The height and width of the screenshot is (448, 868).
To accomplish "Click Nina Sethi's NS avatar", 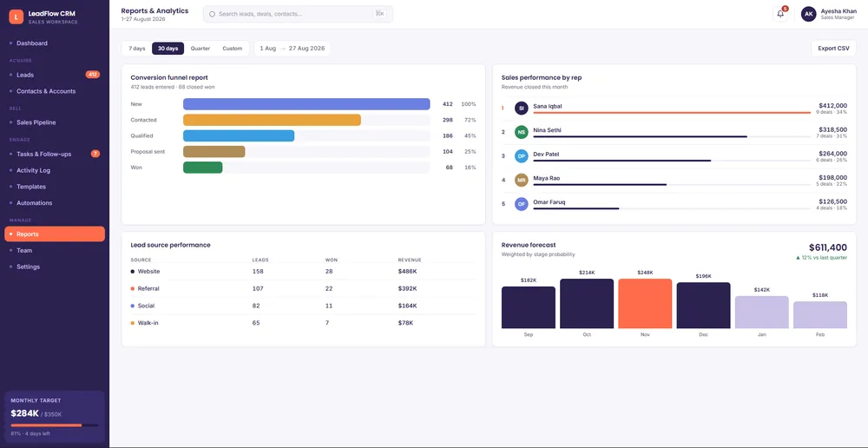I will tap(521, 132).
